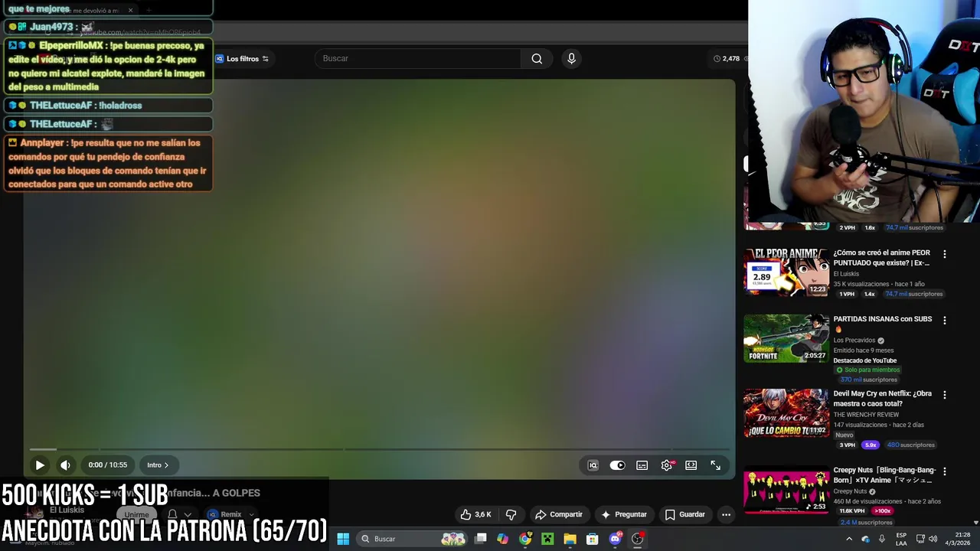The width and height of the screenshot is (980, 551).
Task: Mute the video volume
Action: pyautogui.click(x=66, y=465)
